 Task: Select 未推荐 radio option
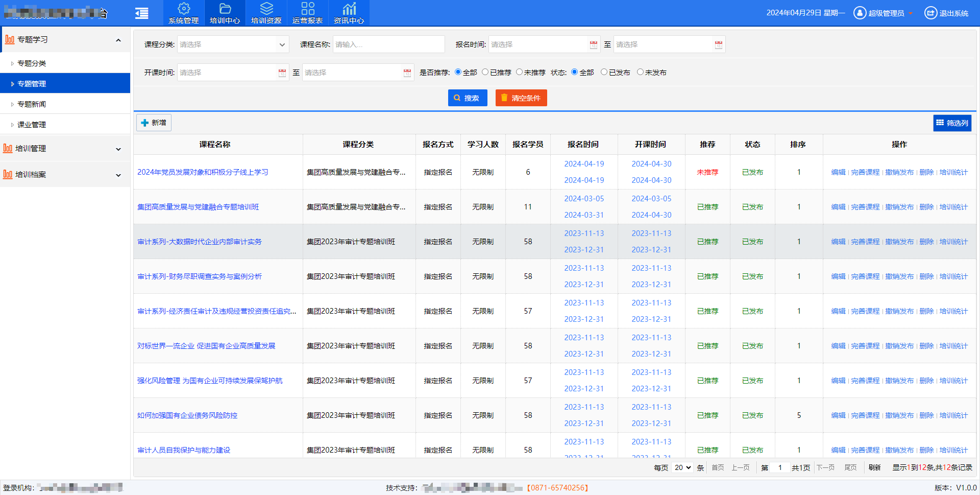point(519,72)
